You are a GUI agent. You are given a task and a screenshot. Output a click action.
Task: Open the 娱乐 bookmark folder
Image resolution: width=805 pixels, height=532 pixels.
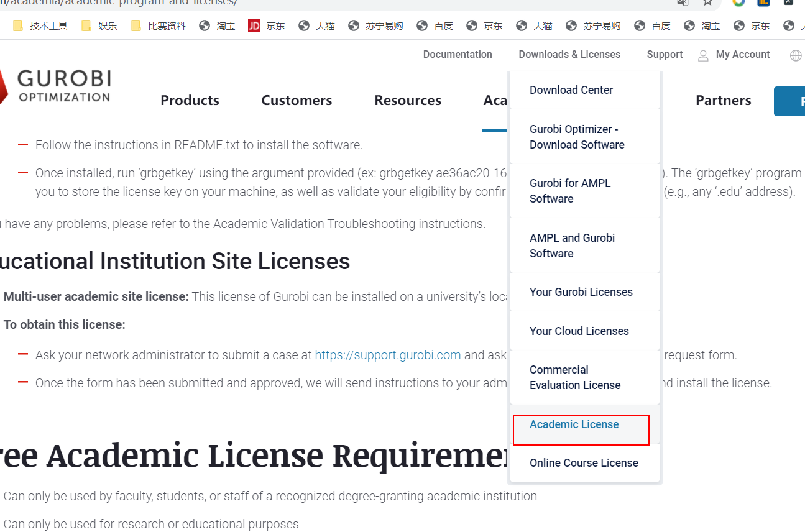pyautogui.click(x=99, y=25)
